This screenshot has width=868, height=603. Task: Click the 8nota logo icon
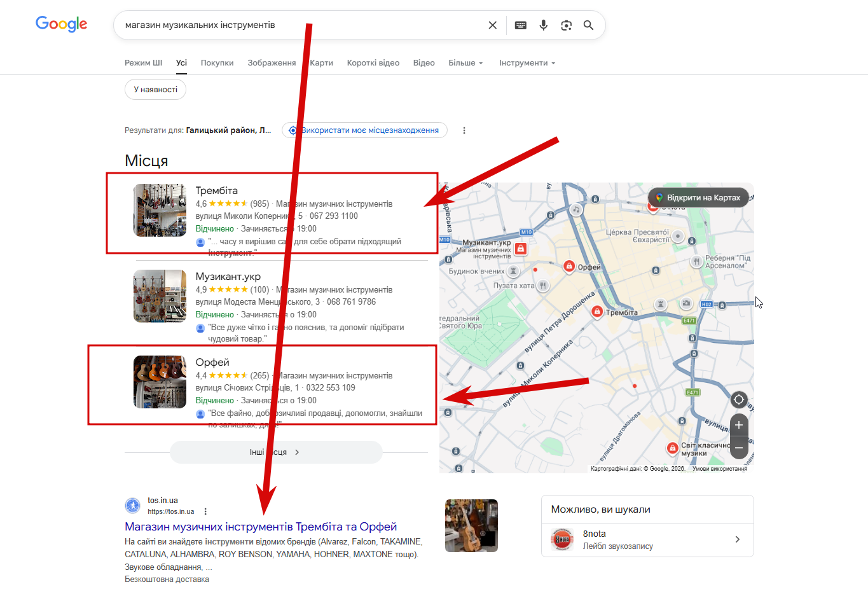[x=562, y=539]
